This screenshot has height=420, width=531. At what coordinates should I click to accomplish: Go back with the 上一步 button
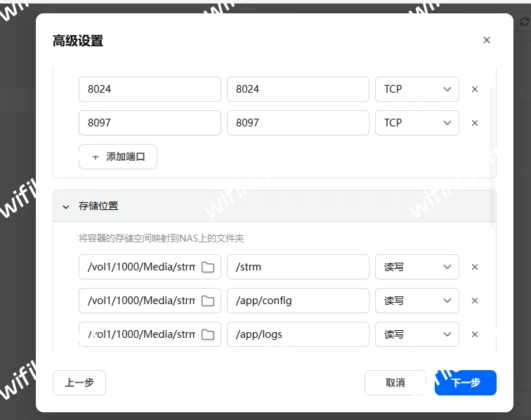tap(79, 383)
